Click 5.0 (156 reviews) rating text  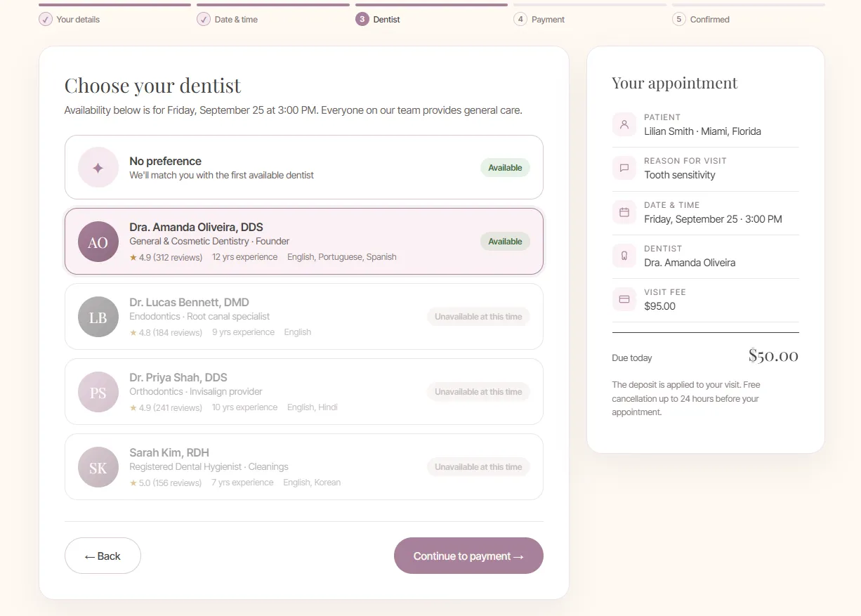171,483
